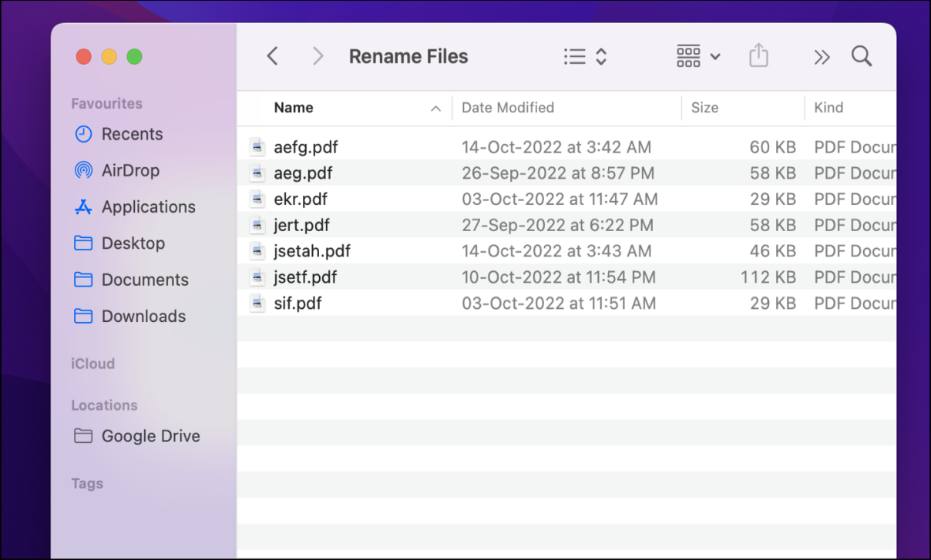Select AirDrop in the sidebar
Image resolution: width=931 pixels, height=560 pixels.
pos(129,170)
